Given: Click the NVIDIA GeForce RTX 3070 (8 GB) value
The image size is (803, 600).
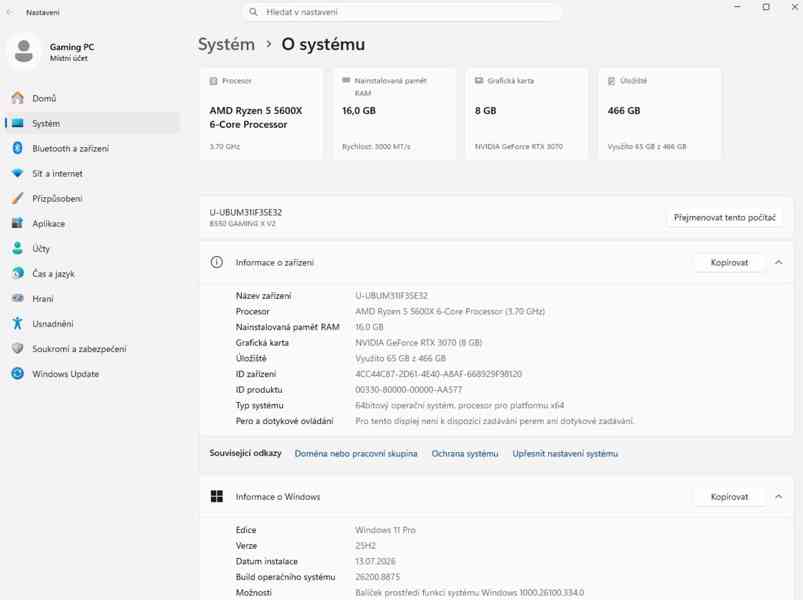Looking at the screenshot, I should [x=418, y=342].
